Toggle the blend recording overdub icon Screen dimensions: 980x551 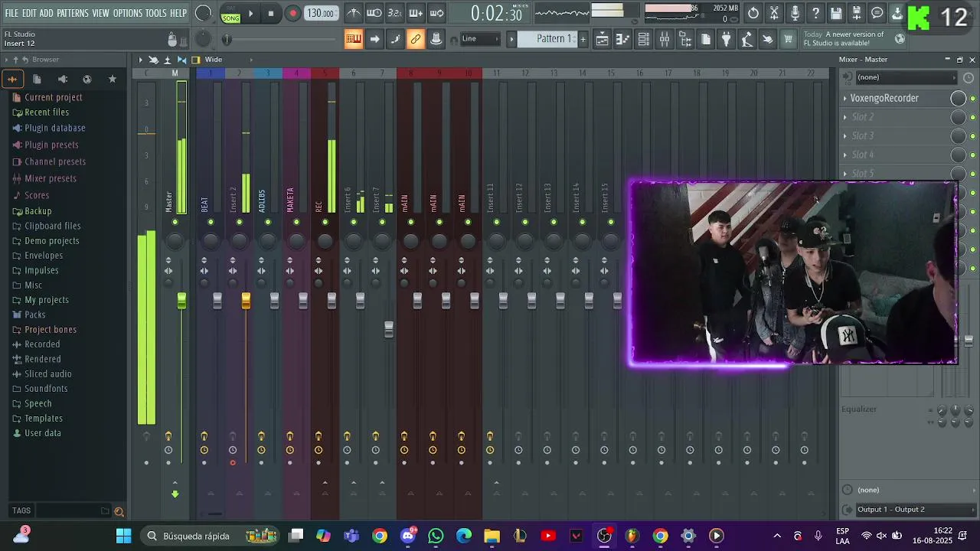(x=416, y=13)
